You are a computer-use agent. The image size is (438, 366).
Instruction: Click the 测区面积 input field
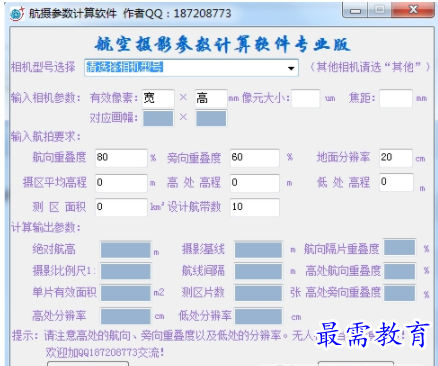coord(121,207)
